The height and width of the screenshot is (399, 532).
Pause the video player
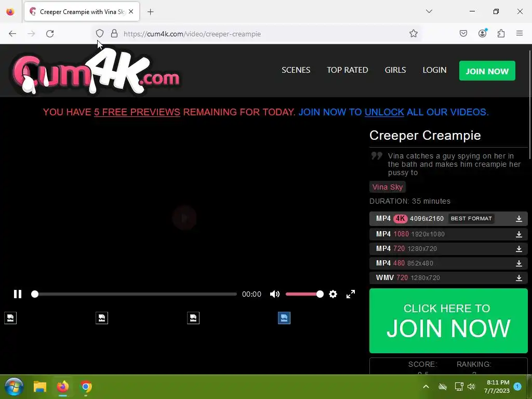(x=18, y=294)
